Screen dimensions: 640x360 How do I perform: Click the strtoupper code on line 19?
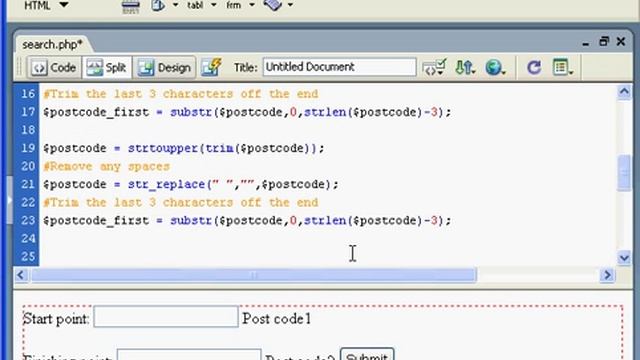tap(163, 148)
